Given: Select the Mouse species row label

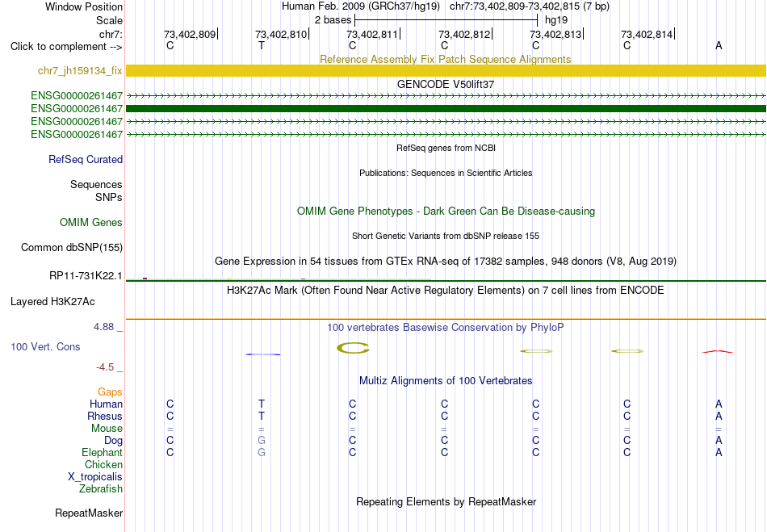Looking at the screenshot, I should tap(107, 429).
